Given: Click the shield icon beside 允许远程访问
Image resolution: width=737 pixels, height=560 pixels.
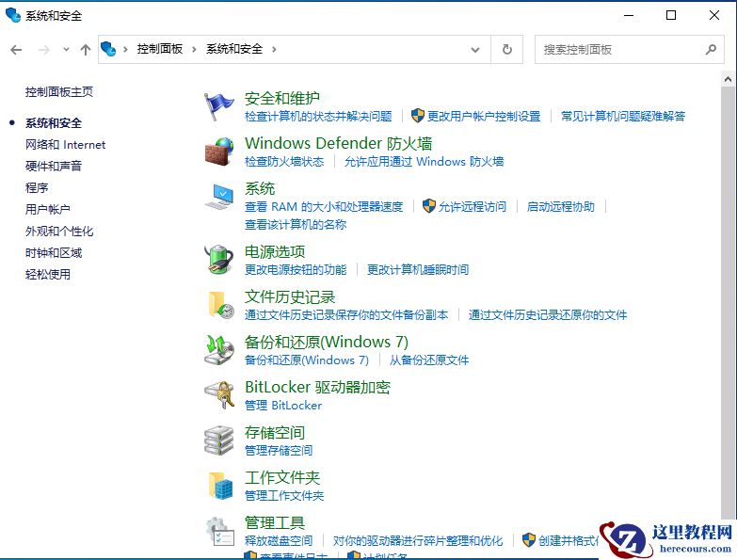Looking at the screenshot, I should tap(428, 206).
